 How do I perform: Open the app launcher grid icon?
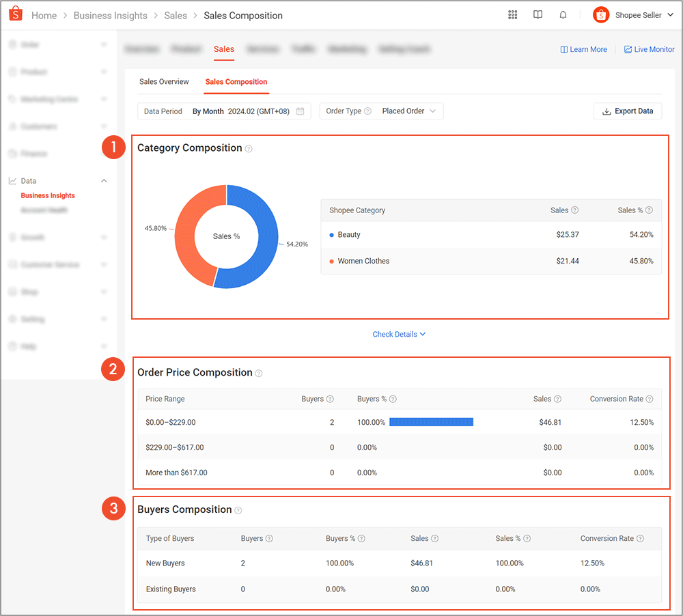click(x=513, y=14)
